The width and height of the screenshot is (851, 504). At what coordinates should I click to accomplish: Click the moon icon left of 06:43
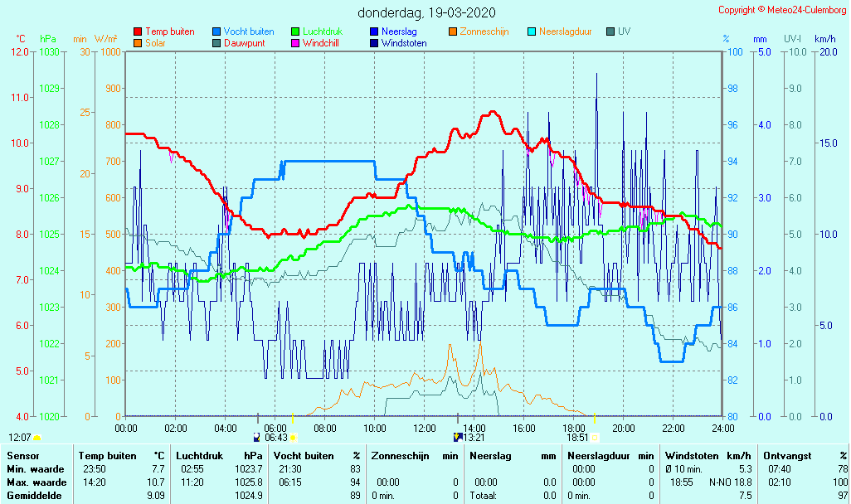257,437
